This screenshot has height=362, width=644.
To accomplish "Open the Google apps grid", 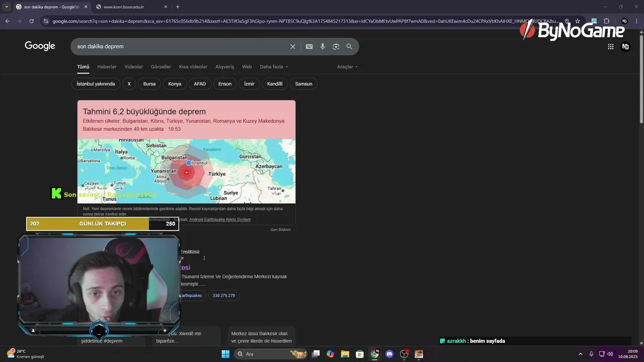I will click(x=611, y=46).
